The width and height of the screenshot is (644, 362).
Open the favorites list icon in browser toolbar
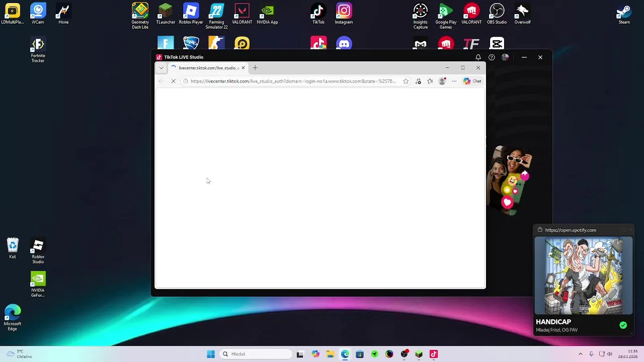click(430, 81)
